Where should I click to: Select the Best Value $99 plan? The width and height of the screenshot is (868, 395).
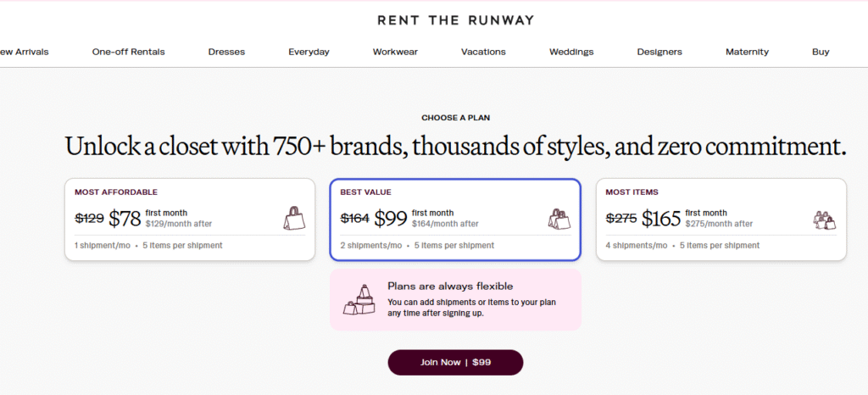[455, 220]
